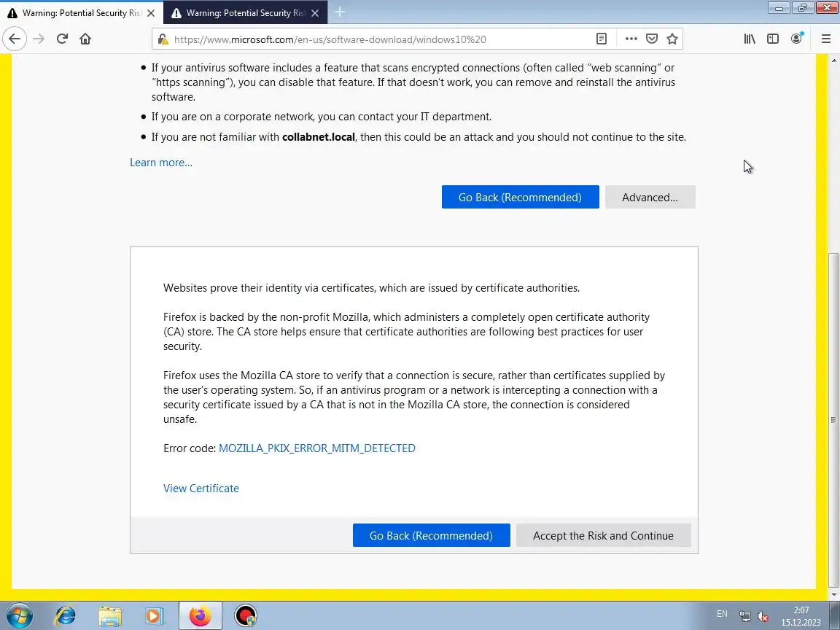This screenshot has height=630, width=840.
Task: Open the Library icon
Action: [x=750, y=39]
